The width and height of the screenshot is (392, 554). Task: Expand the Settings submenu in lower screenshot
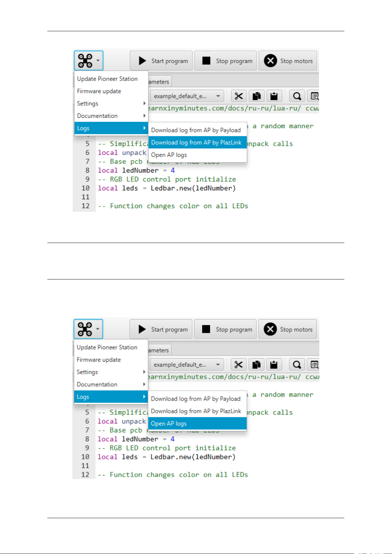pyautogui.click(x=111, y=372)
